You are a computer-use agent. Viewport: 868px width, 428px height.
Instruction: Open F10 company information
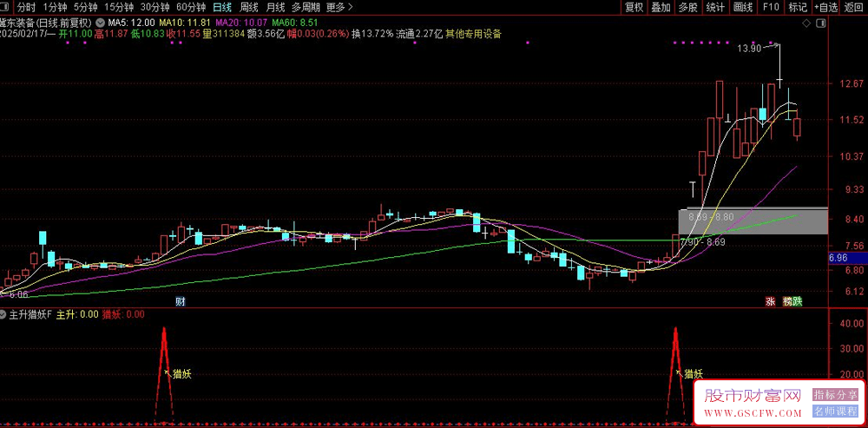click(x=771, y=7)
